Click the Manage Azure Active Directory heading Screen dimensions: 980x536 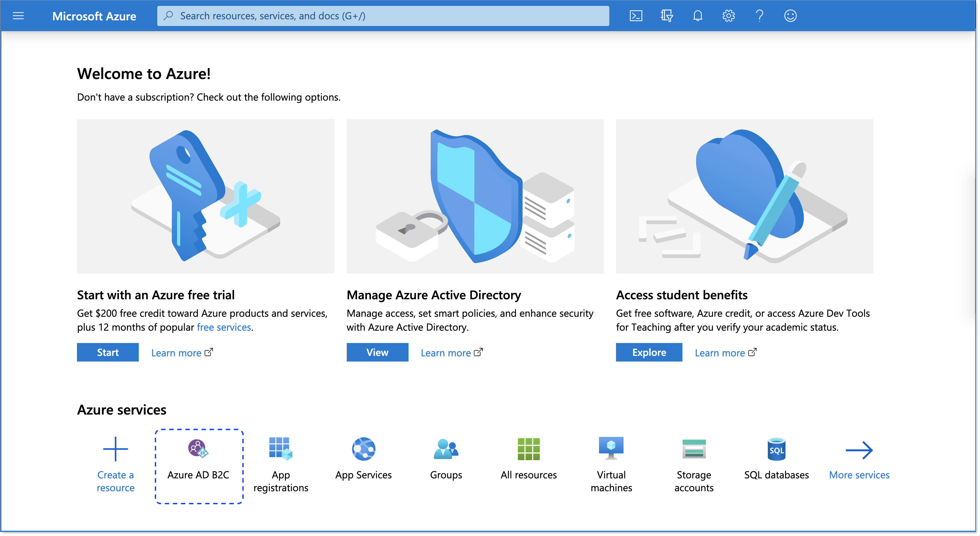point(434,295)
